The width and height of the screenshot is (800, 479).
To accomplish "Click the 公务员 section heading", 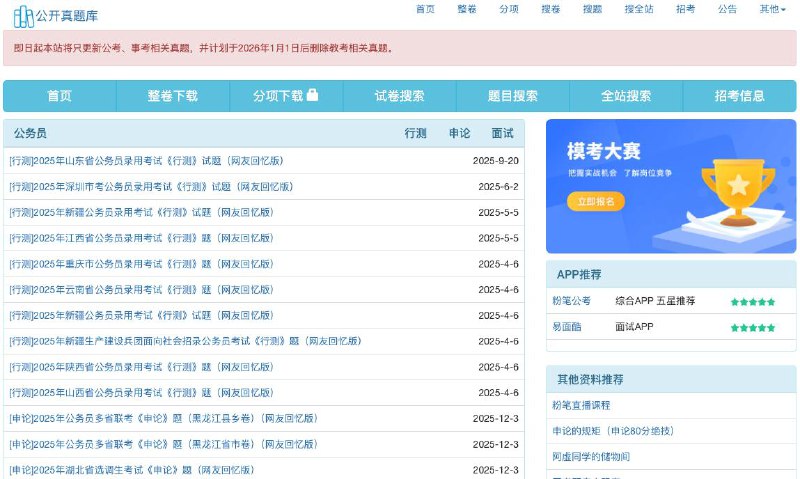I will pyautogui.click(x=30, y=134).
